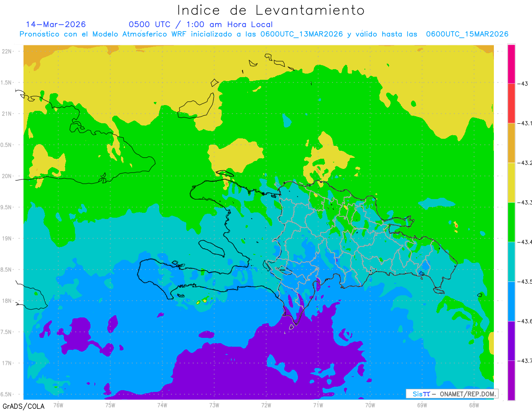Click the magenta swatch atop the color legend
The width and height of the screenshot is (532, 411).
click(511, 64)
